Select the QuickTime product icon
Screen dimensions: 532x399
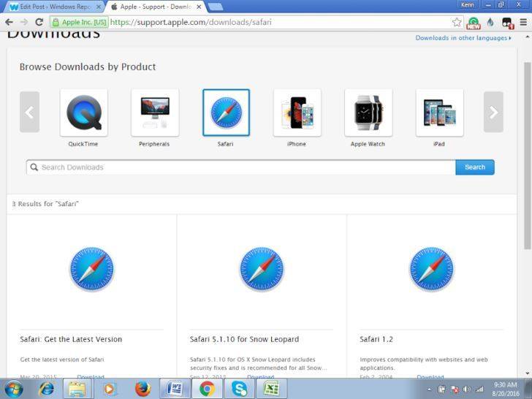coord(84,113)
